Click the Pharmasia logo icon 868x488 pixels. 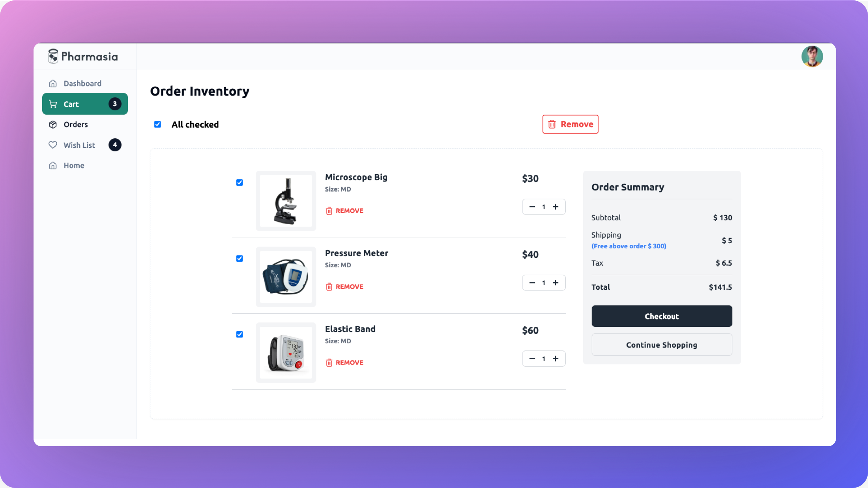point(52,56)
